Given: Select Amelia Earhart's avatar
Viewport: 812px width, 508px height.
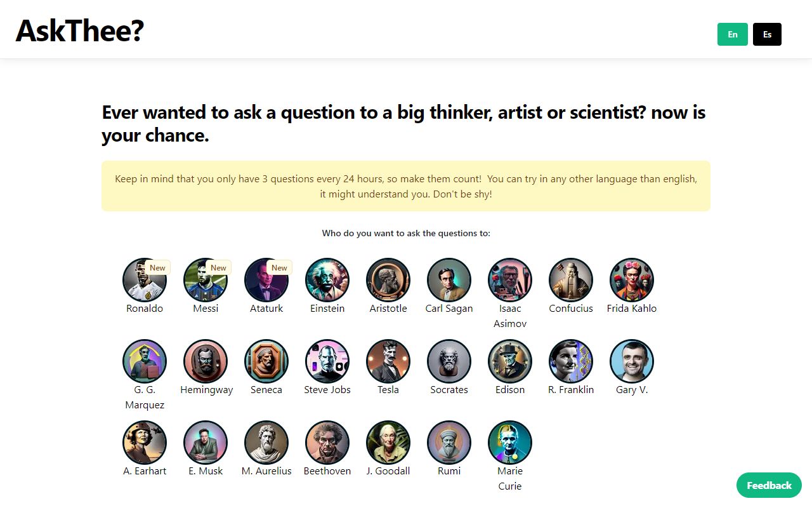Looking at the screenshot, I should point(144,442).
